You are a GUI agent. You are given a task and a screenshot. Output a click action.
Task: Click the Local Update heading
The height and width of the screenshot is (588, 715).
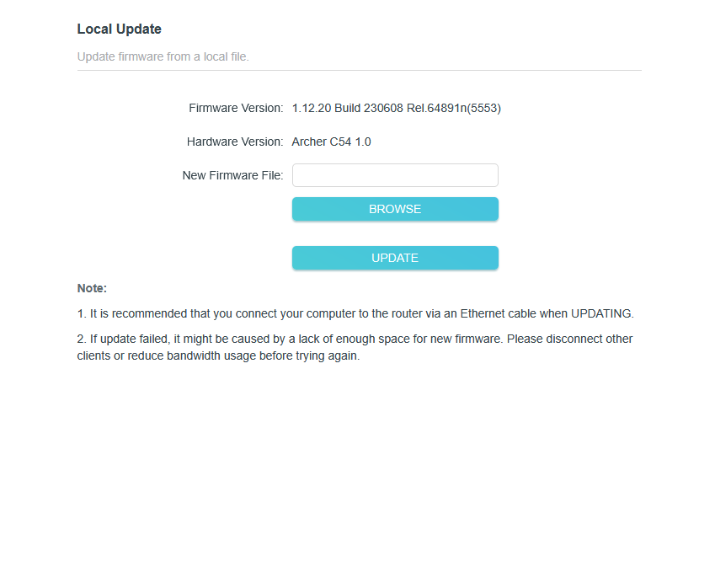click(119, 29)
